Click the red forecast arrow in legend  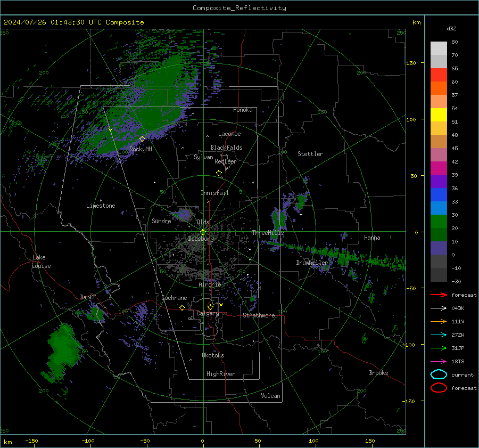pyautogui.click(x=439, y=295)
